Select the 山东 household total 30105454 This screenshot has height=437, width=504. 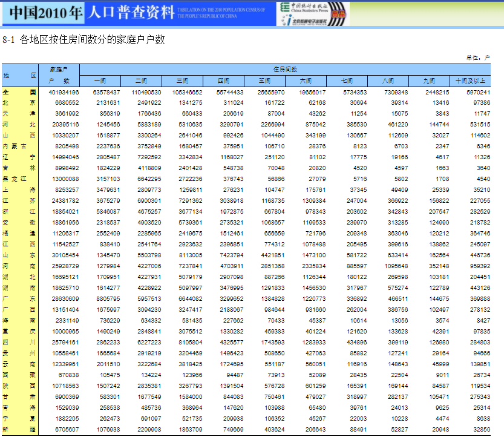tap(65, 255)
